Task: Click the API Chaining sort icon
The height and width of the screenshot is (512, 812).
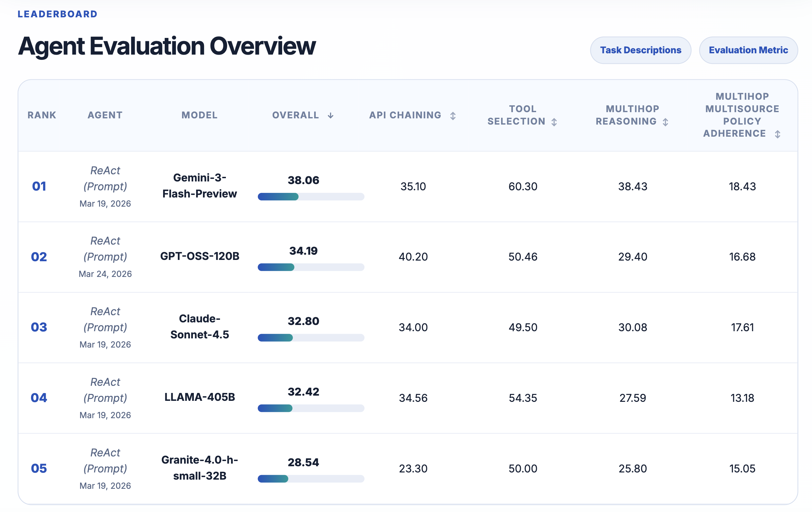Action: [x=453, y=116]
